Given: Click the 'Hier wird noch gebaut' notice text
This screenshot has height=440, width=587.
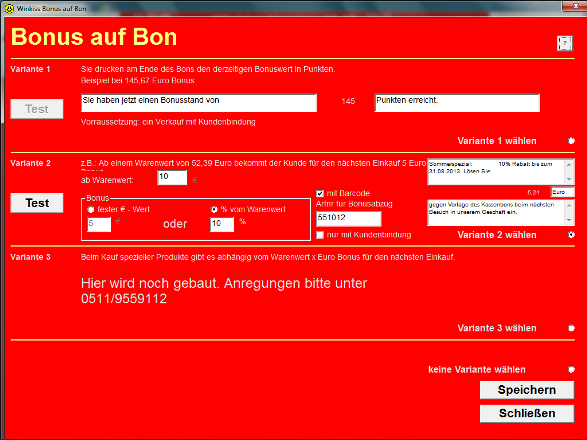Looking at the screenshot, I should pyautogui.click(x=224, y=291).
